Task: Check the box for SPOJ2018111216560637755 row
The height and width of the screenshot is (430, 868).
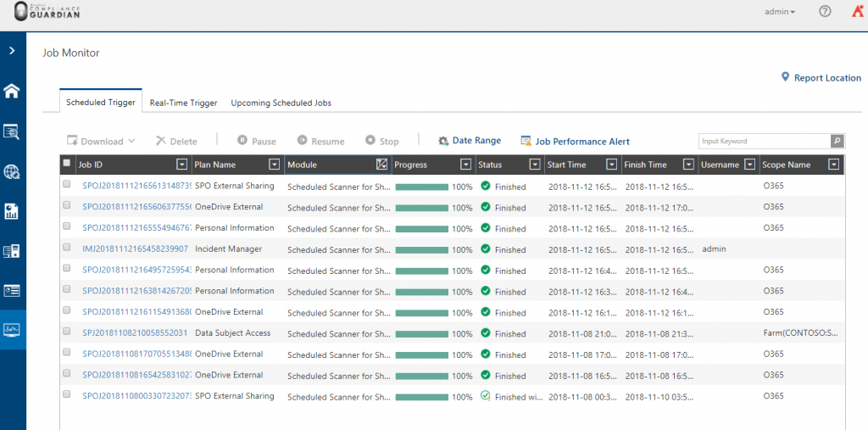Action: 67,205
